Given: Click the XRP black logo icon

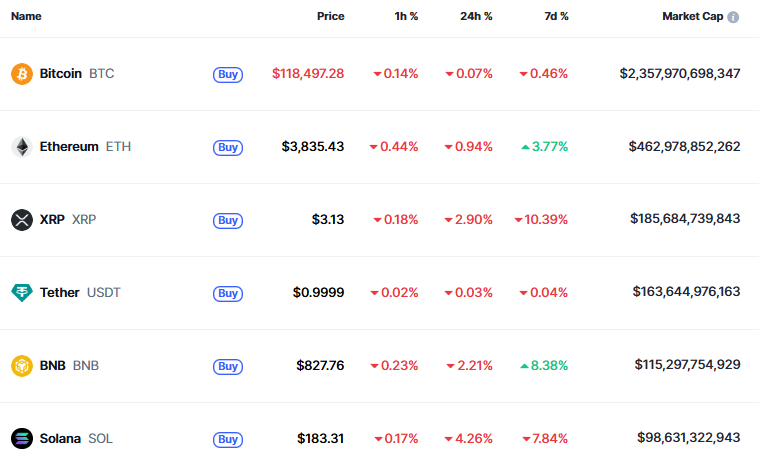Looking at the screenshot, I should (22, 220).
